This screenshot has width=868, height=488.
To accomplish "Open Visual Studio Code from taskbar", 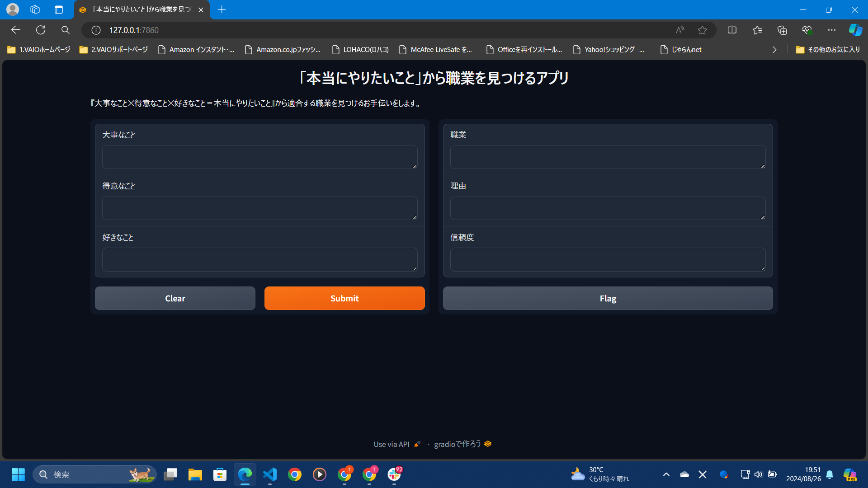I will tap(270, 474).
